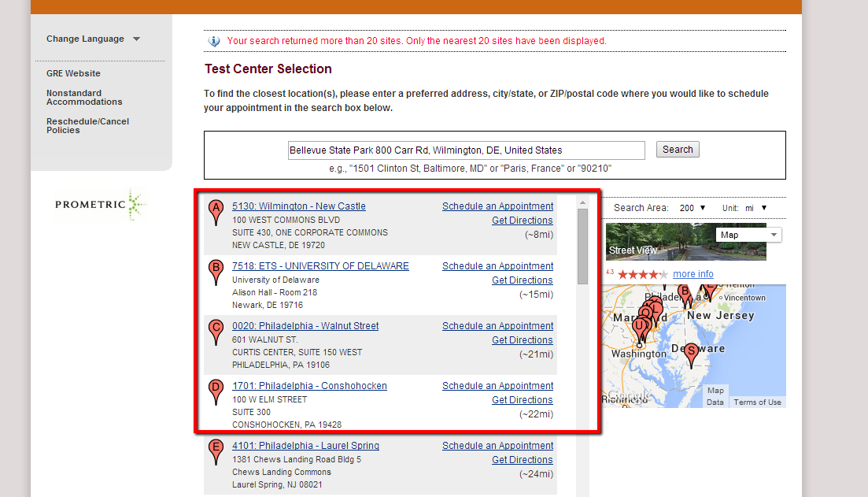The image size is (868, 497).
Task: Click the scroll up arrow of results list
Action: [582, 202]
